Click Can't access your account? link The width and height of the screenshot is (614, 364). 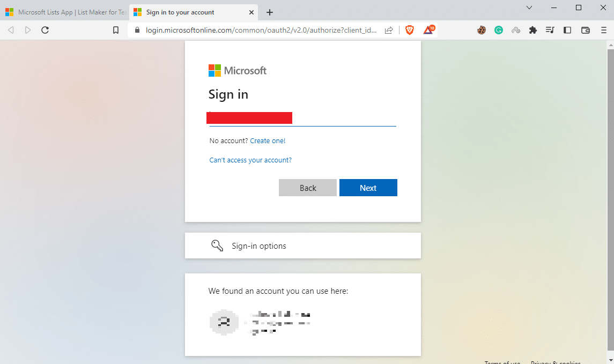[x=250, y=160]
